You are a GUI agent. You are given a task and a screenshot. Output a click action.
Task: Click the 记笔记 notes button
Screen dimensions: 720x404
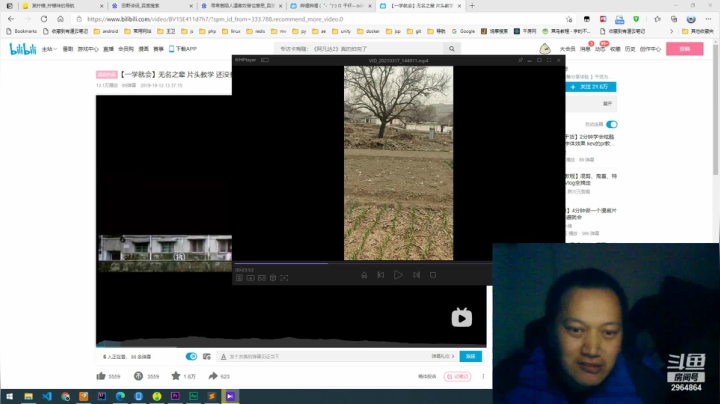pos(457,376)
